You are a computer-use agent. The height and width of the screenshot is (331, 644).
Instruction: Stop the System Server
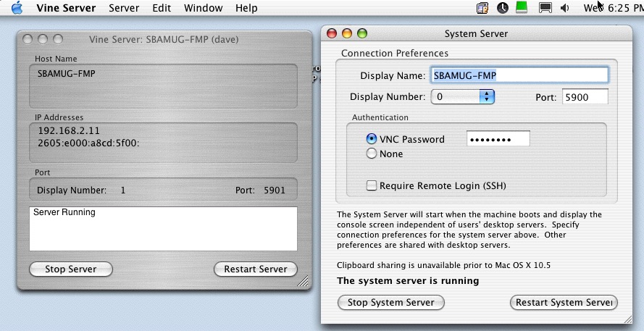coord(390,302)
